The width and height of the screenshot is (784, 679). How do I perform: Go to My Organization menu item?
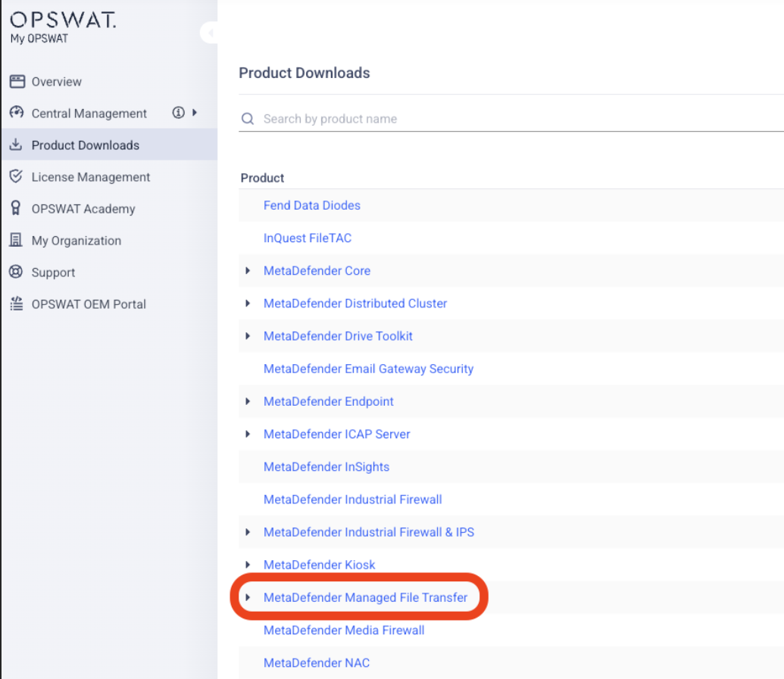(x=77, y=241)
